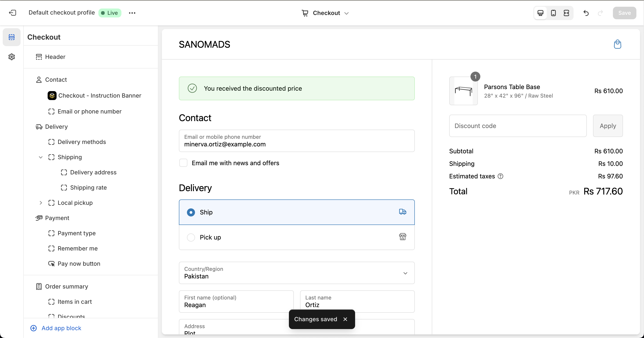Click 'You received the discounted price' banner text

(253, 88)
